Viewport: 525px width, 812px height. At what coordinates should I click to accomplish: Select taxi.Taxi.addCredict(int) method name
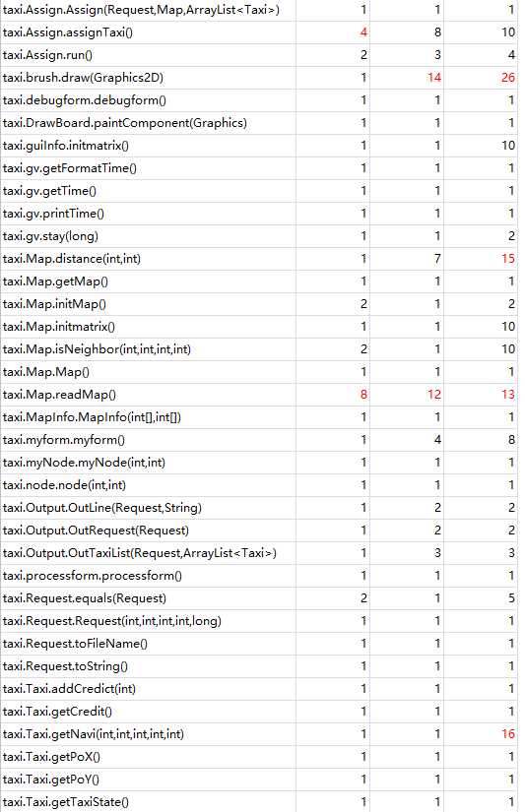69,689
